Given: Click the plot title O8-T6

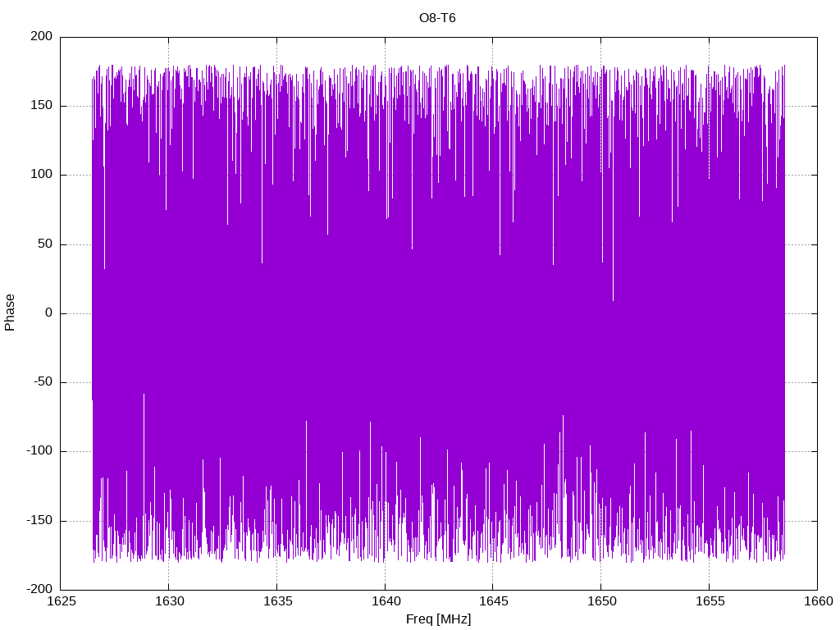Looking at the screenshot, I should pos(437,18).
